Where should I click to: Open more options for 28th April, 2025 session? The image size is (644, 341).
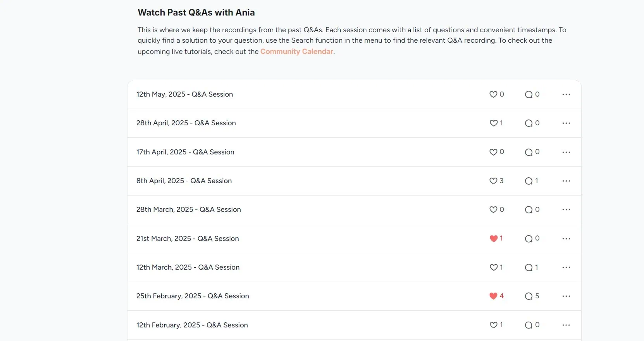point(566,123)
